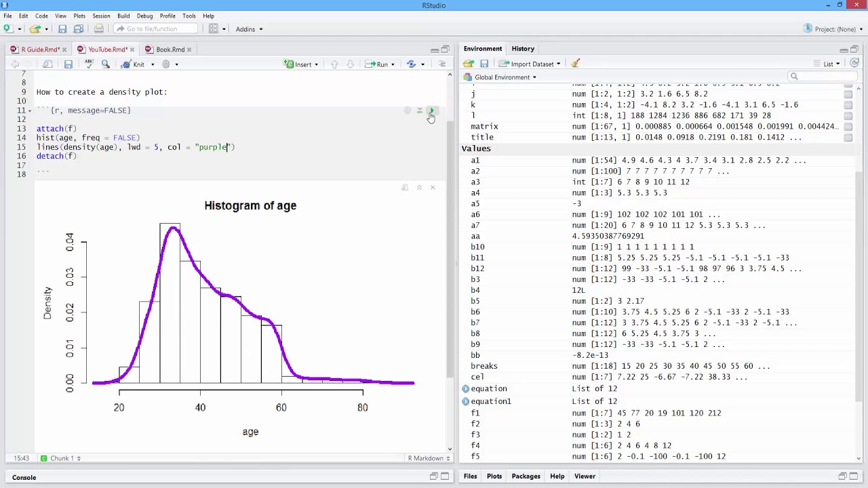
Task: Open workspace panes layout icon
Action: click(x=213, y=28)
